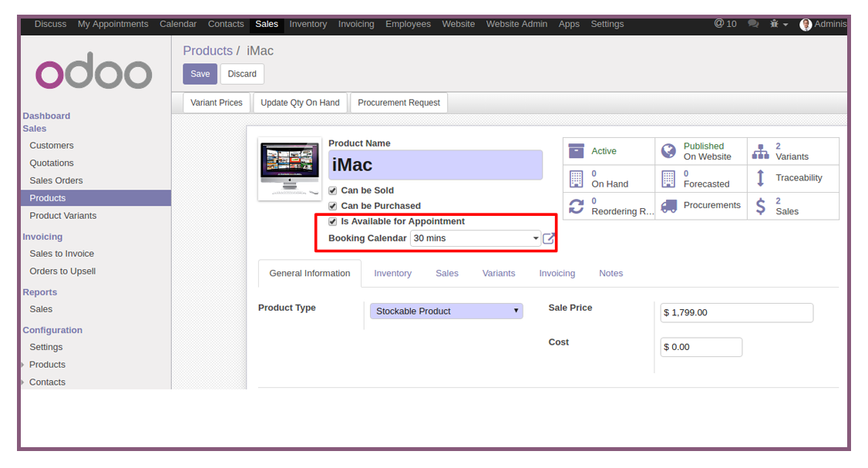This screenshot has width=868, height=468.
Task: Open Customers in the sidebar
Action: (x=52, y=145)
